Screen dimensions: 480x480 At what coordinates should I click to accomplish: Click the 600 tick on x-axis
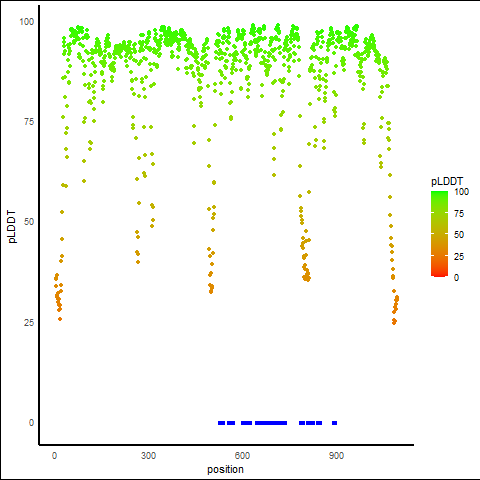[242, 456]
